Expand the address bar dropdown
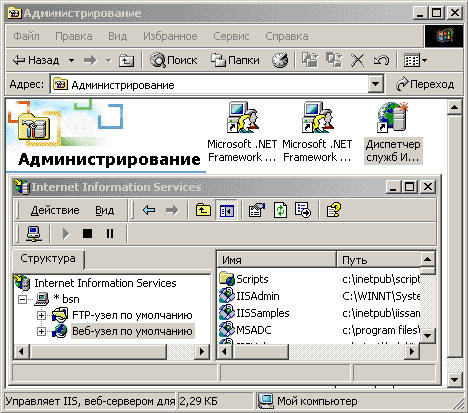The height and width of the screenshot is (413, 468). [376, 84]
